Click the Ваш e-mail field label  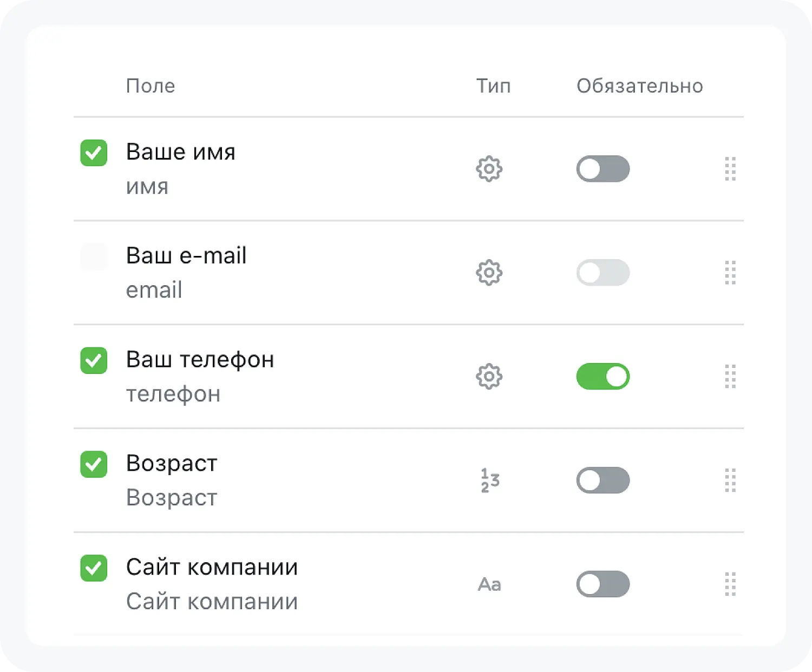pyautogui.click(x=186, y=255)
